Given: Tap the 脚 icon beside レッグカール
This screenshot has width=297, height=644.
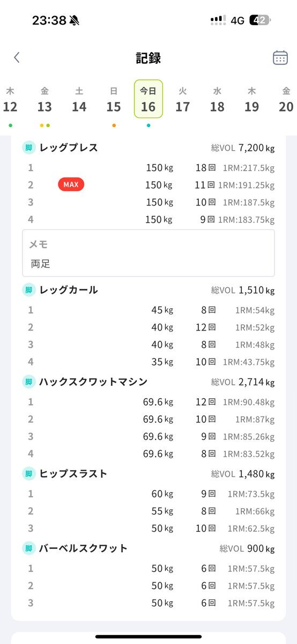Looking at the screenshot, I should pyautogui.click(x=29, y=290).
